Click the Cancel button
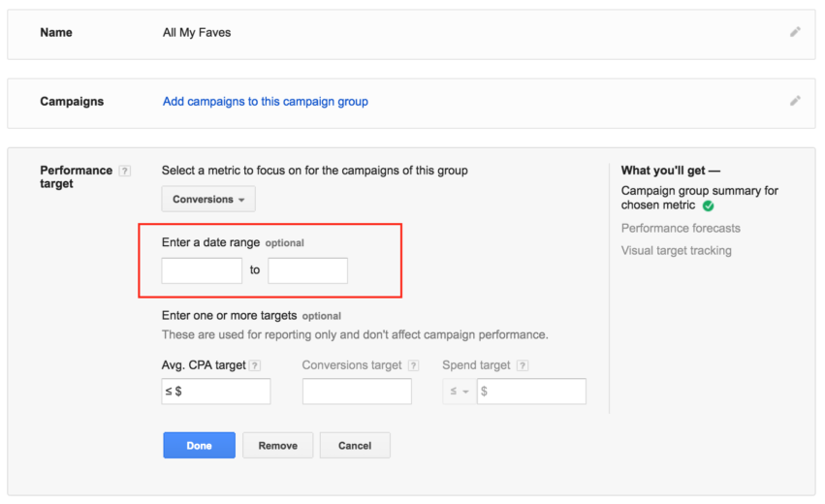Screen dimensions: 825x504 click(x=355, y=445)
